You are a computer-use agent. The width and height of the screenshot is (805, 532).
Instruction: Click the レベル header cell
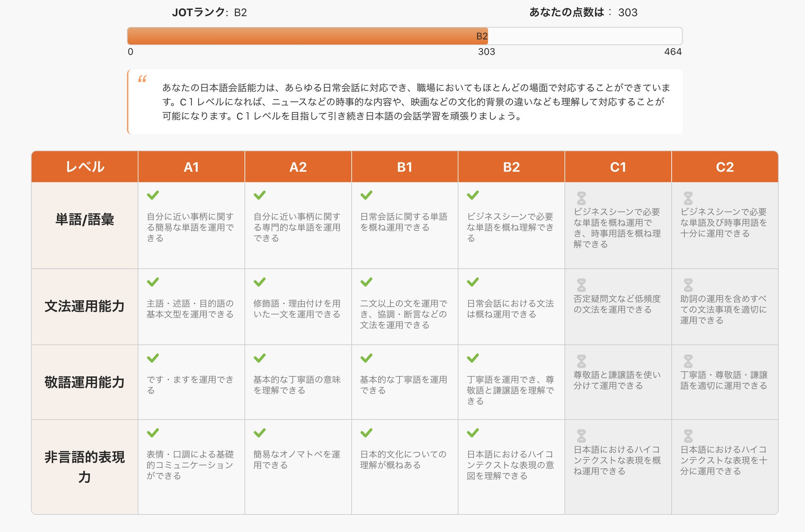coord(85,167)
